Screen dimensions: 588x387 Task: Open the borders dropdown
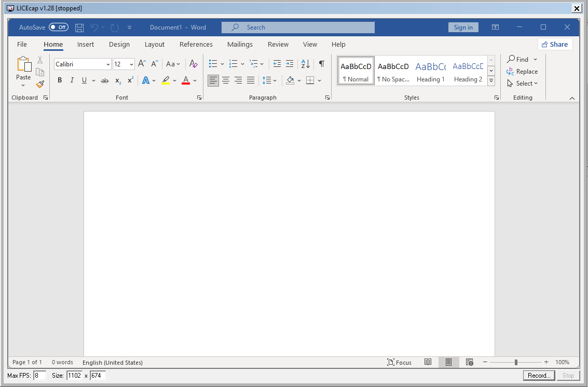tap(320, 80)
